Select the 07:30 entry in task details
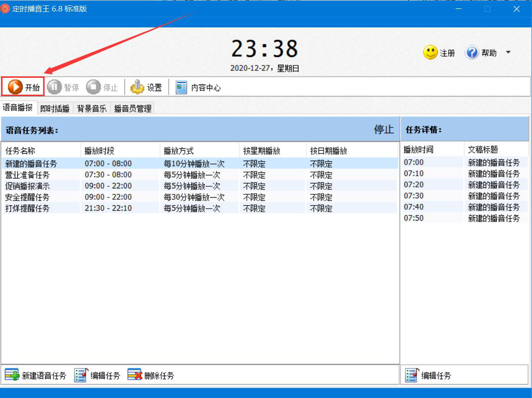Screen dimensions: 532x398 [465, 196]
